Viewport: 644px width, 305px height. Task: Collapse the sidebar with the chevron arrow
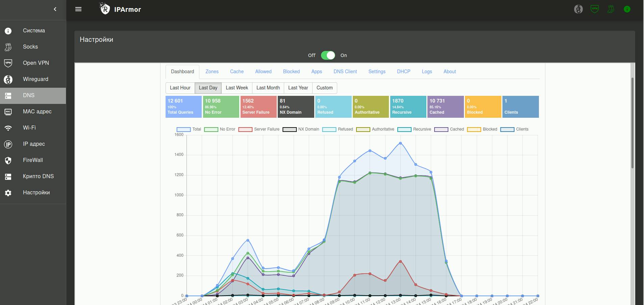point(55,9)
